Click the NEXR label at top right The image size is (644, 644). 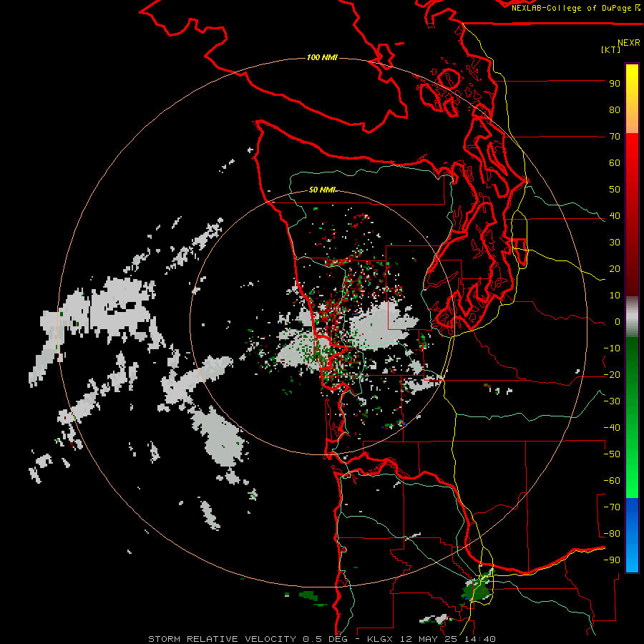tap(629, 43)
